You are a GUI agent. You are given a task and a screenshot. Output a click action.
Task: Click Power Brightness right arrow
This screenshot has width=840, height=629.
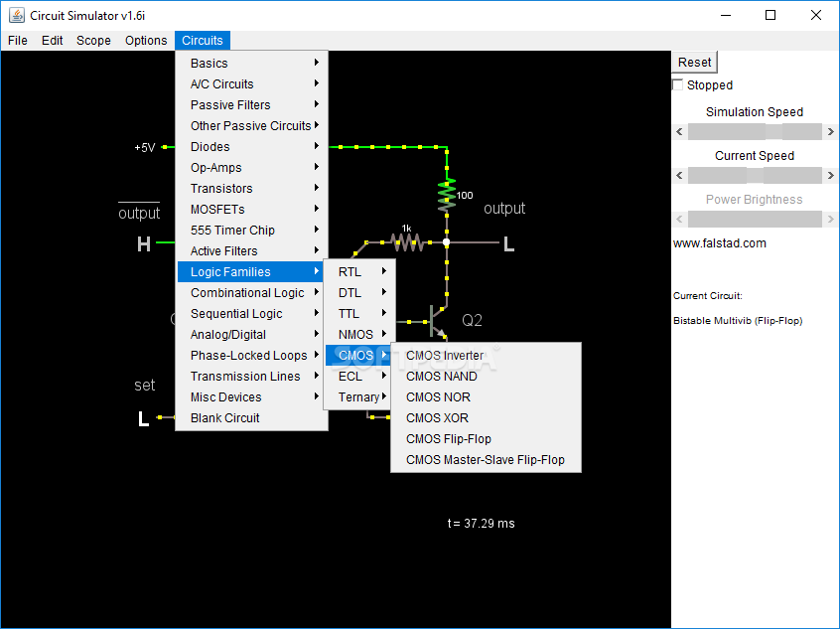(830, 219)
